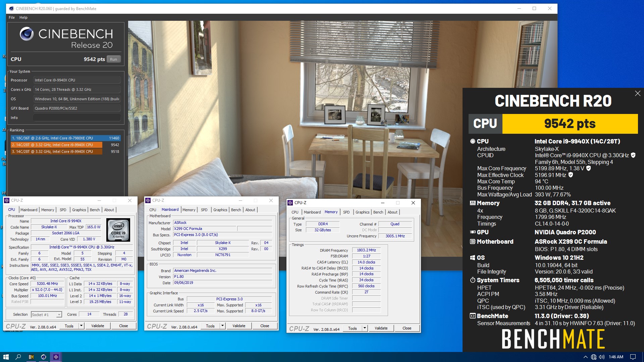644x362 pixels.
Task: Click Close button in CPU-Z Memory window
Action: click(407, 328)
